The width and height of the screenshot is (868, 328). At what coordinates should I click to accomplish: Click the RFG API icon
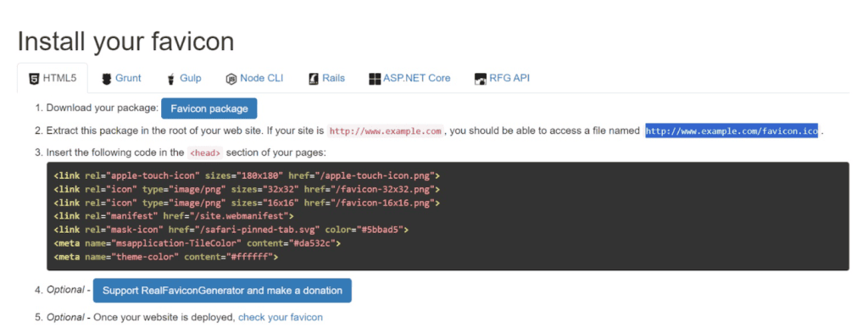[x=481, y=79]
